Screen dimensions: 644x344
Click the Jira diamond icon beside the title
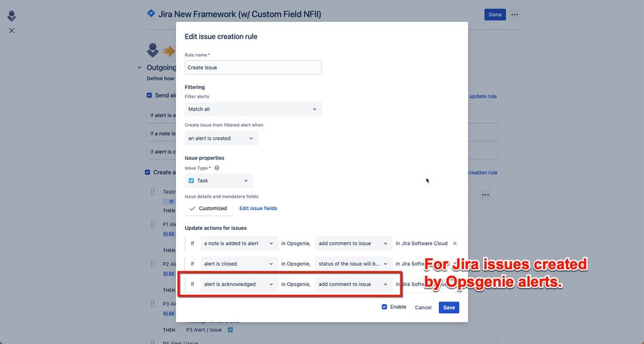pos(151,14)
